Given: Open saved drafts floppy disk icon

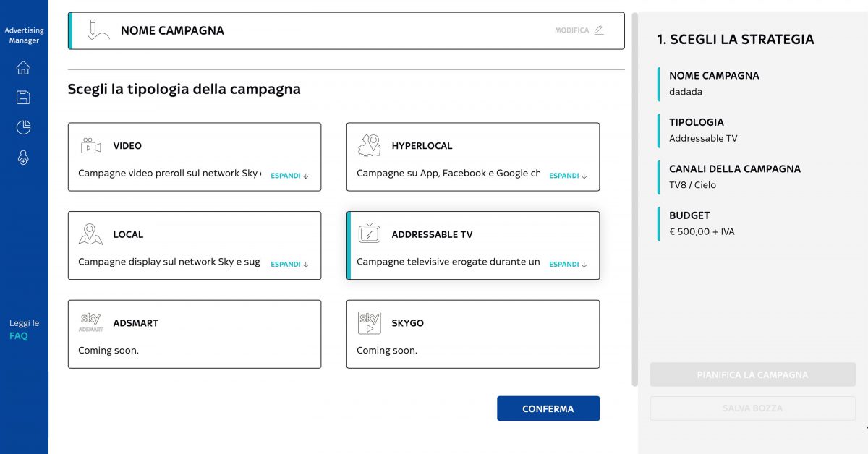Looking at the screenshot, I should 23,98.
